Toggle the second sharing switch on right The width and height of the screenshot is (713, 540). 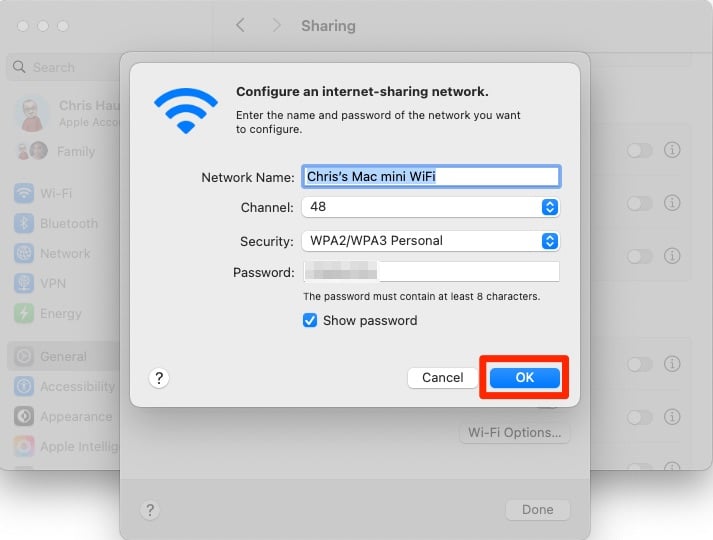coord(639,203)
